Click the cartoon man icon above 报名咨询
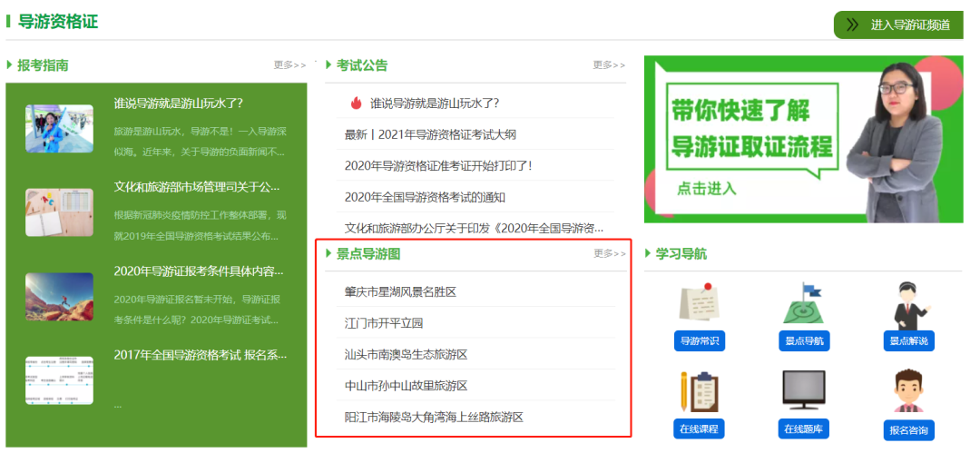 [x=908, y=391]
